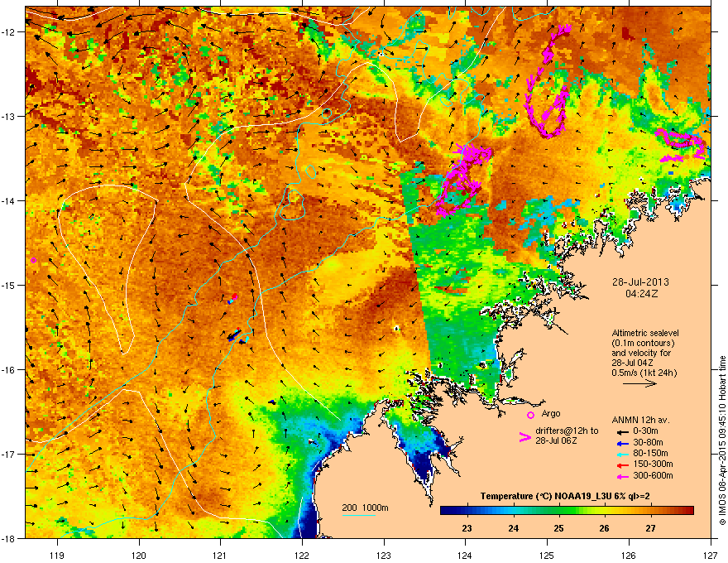Click the black 0-30m arrow in legend
Screen dimensions: 728x563
[622, 431]
